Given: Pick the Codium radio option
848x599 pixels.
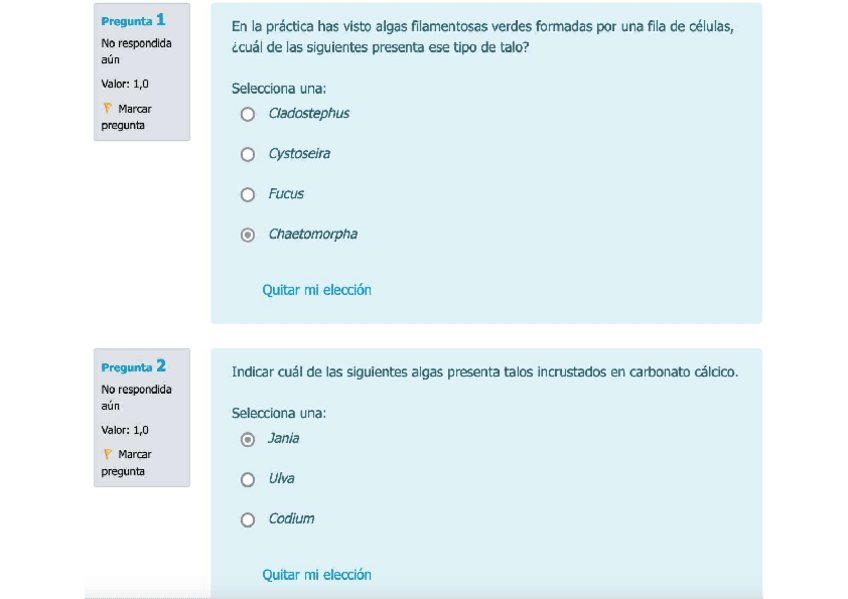Looking at the screenshot, I should point(248,519).
